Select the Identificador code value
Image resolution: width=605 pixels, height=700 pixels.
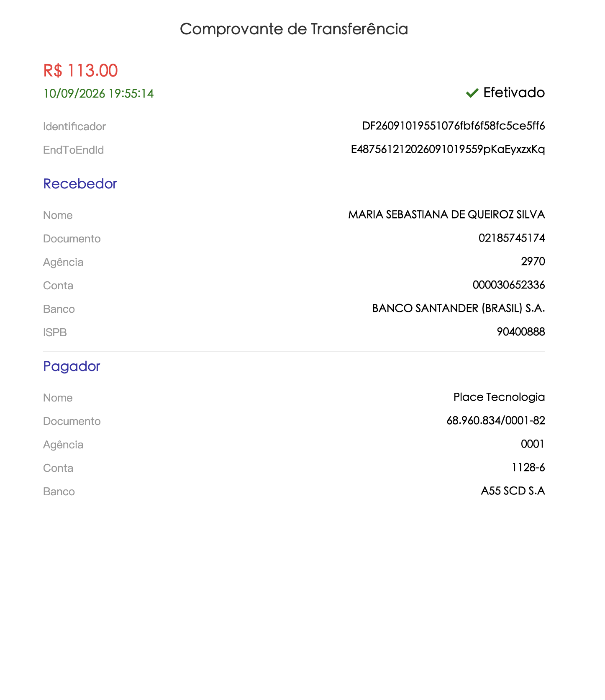point(454,126)
